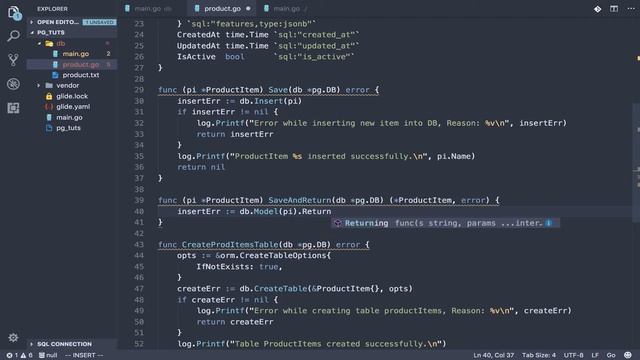This screenshot has width=640, height=360.
Task: Expand the Open Editors section
Action: [x=32, y=22]
